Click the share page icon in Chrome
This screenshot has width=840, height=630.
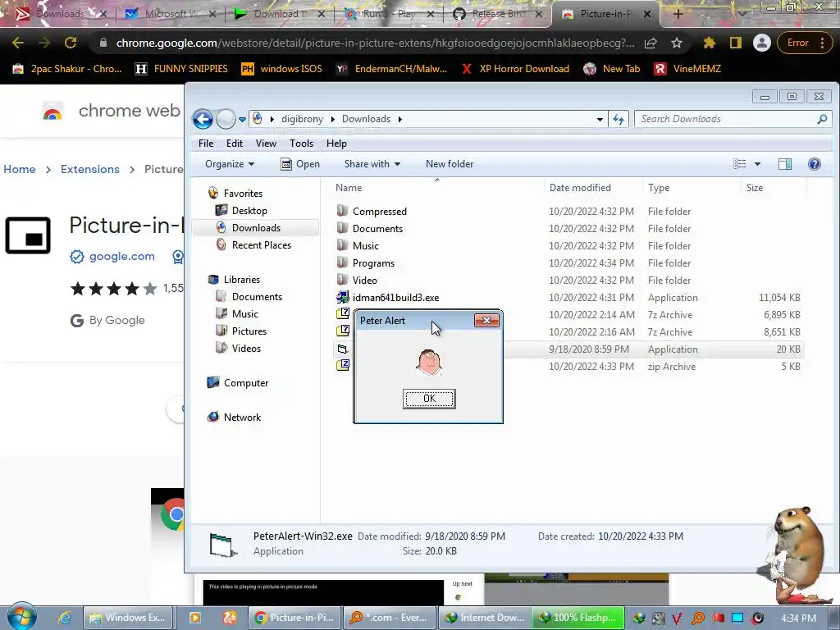click(651, 43)
